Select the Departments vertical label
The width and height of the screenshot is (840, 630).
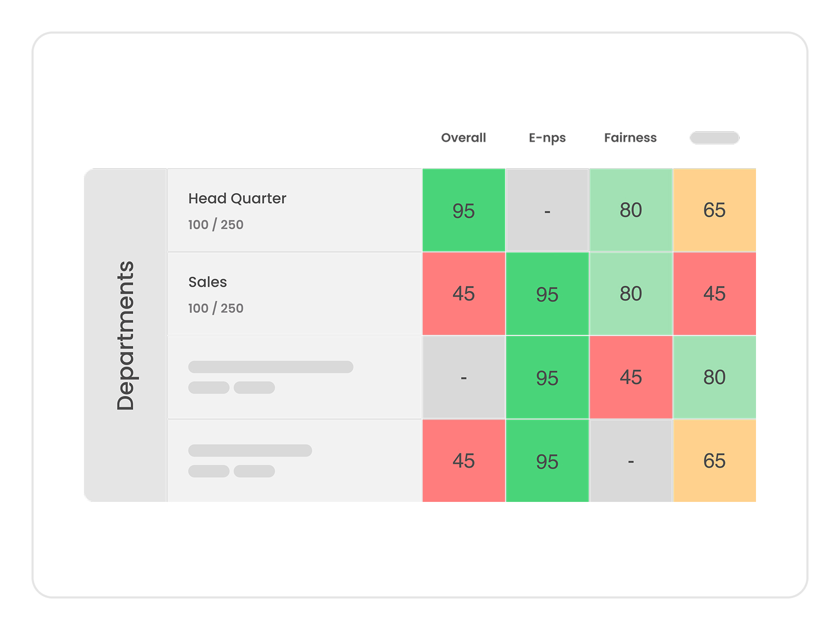(x=125, y=335)
